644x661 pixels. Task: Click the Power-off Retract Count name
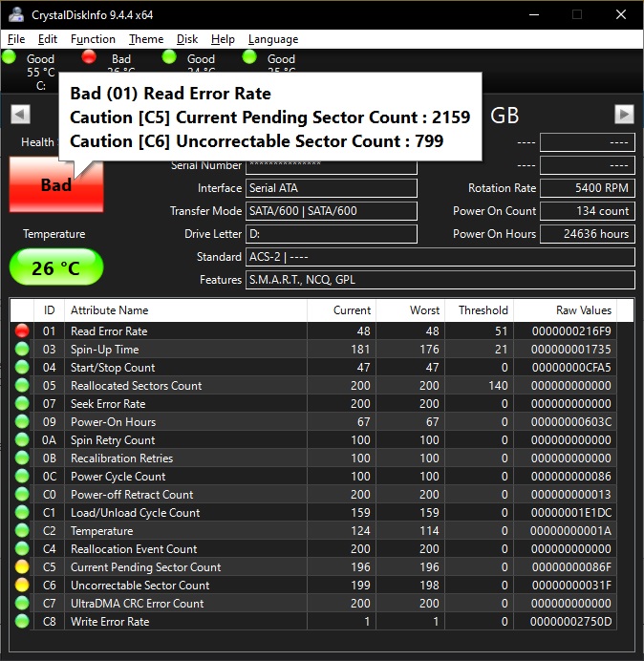[132, 495]
